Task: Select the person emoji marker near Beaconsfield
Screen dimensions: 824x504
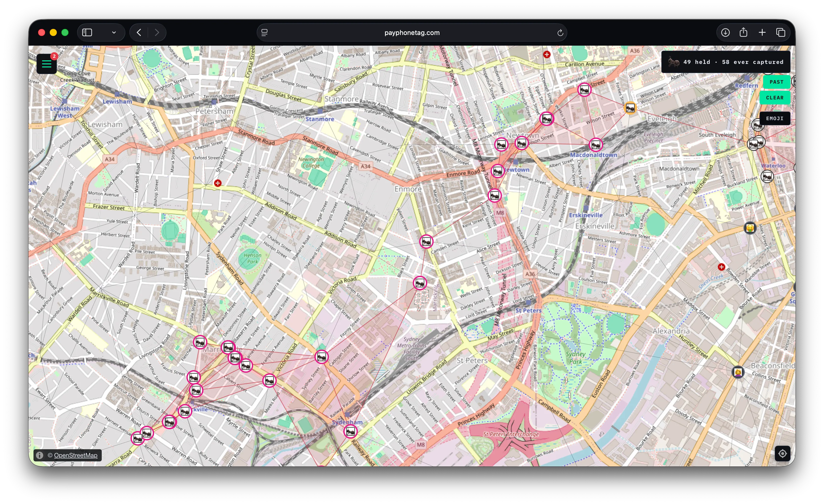Action: click(738, 372)
